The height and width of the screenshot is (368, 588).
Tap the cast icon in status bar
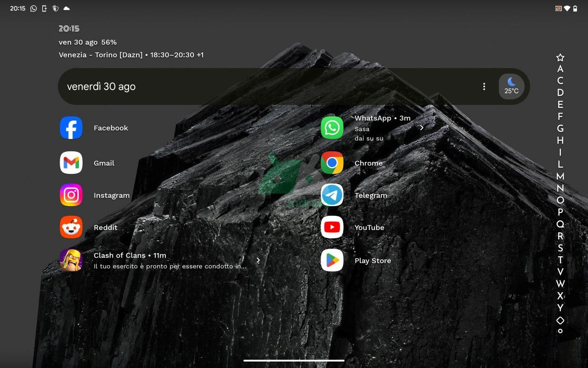[x=558, y=8]
